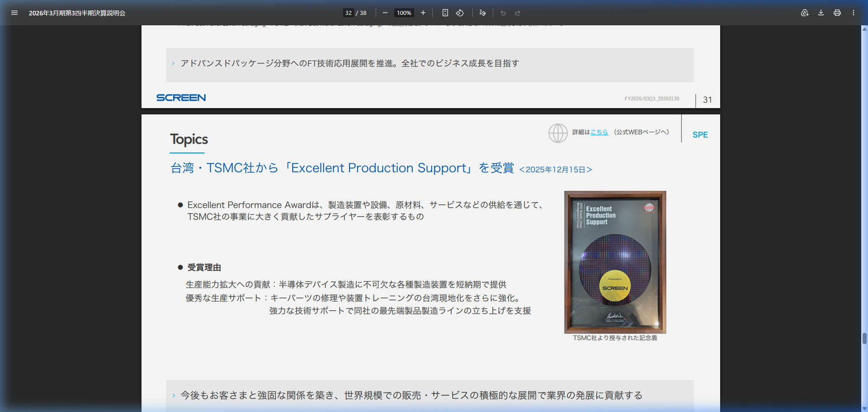Rotate the document counterclockwise
The height and width of the screenshot is (412, 868).
pos(460,13)
